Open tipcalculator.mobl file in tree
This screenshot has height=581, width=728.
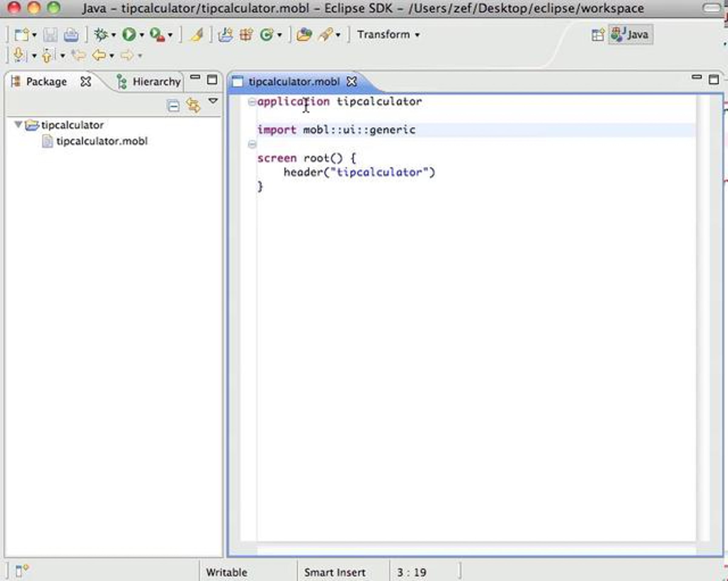coord(102,141)
